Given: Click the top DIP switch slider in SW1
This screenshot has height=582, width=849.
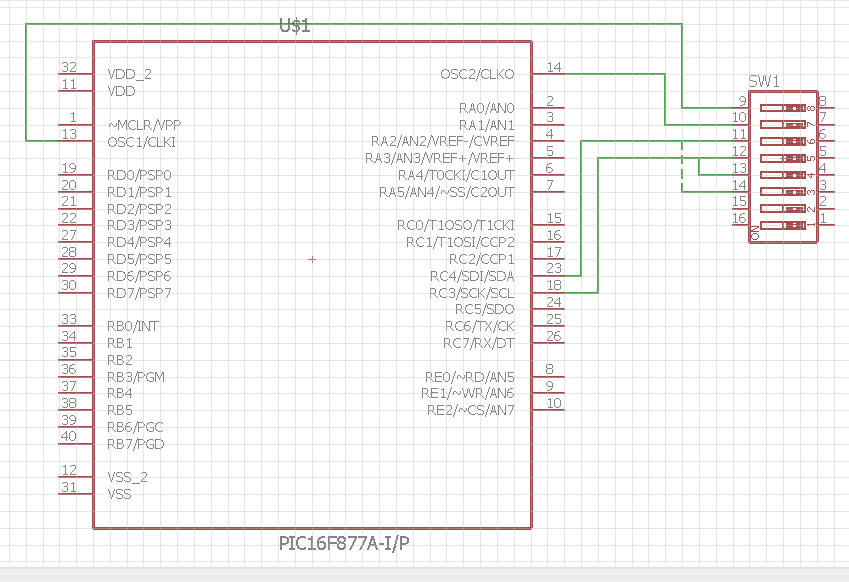Looking at the screenshot, I should [x=783, y=108].
